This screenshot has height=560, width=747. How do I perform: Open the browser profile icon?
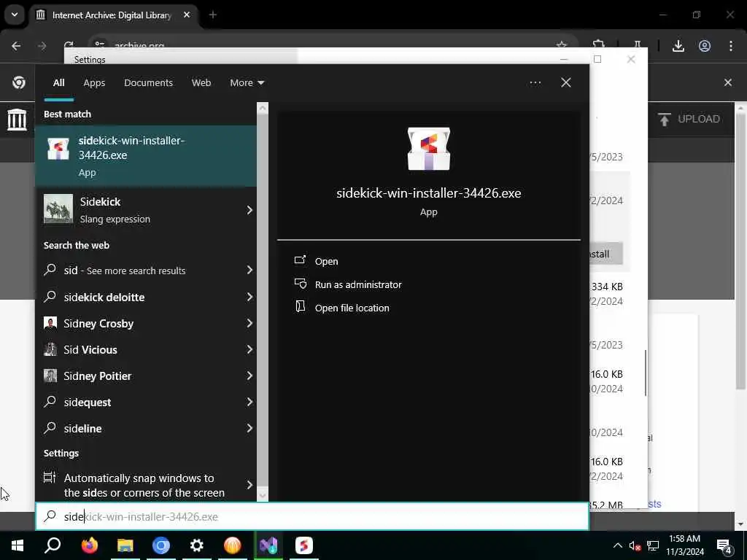pos(705,46)
